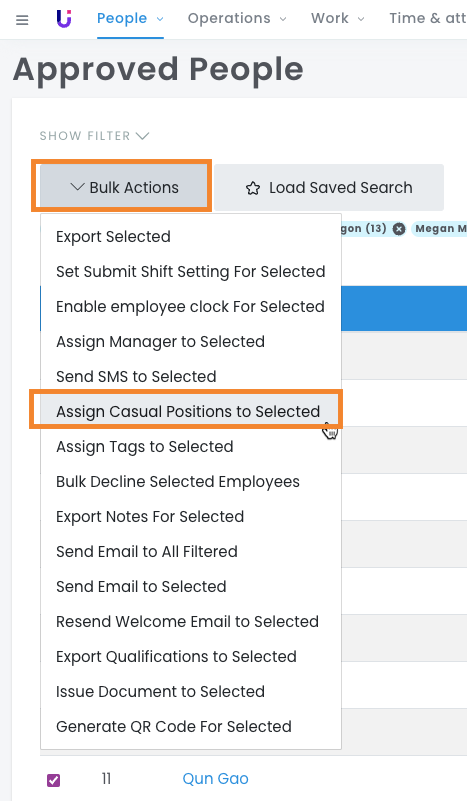
Task: Choose Assign Tags to Selected
Action: coord(145,446)
